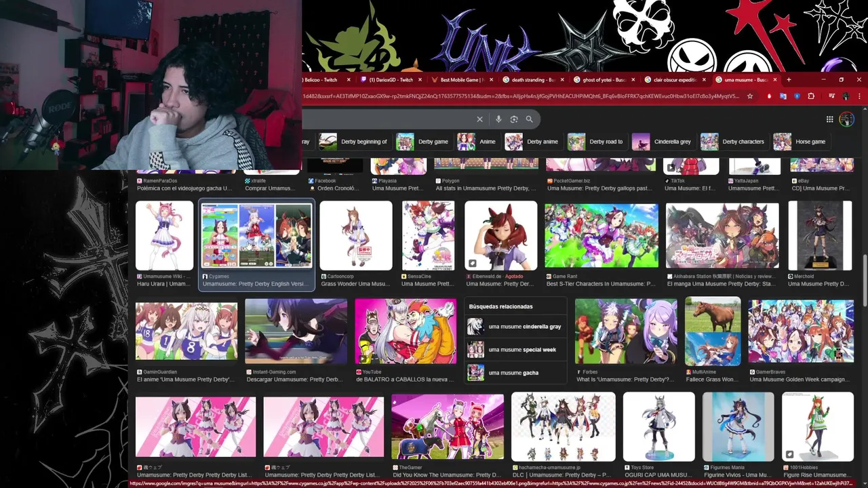Open the SensaCine Uma Musume poster image
This screenshot has height=488, width=868.
coord(428,236)
